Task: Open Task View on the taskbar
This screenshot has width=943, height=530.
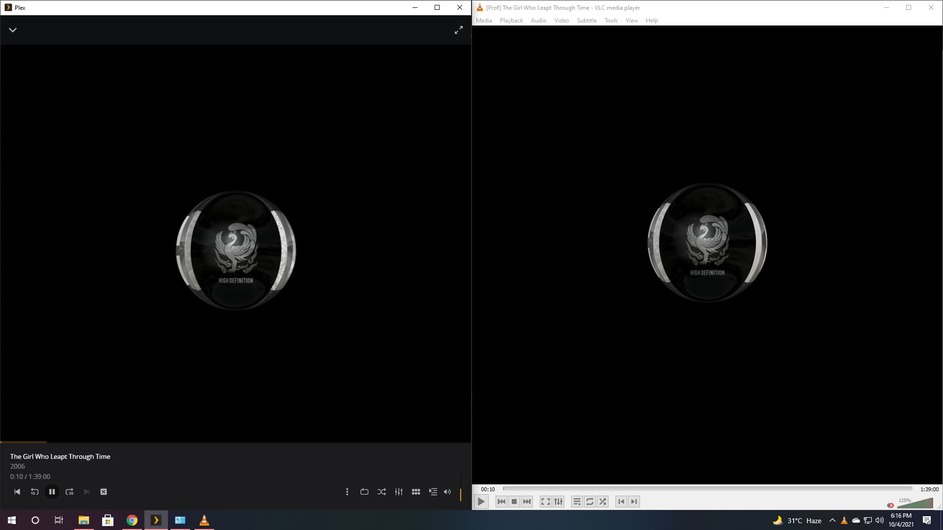Action: [x=58, y=520]
